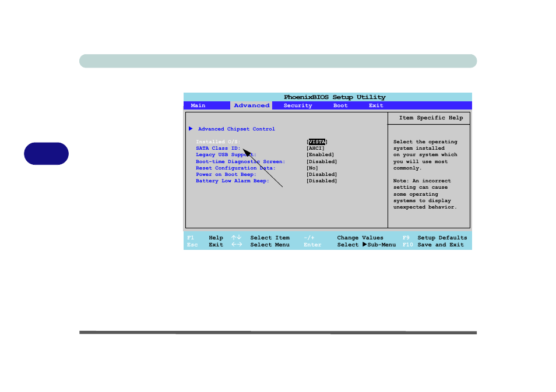Click the Esc Exit key hint
The height and width of the screenshot is (392, 556).
(x=205, y=245)
